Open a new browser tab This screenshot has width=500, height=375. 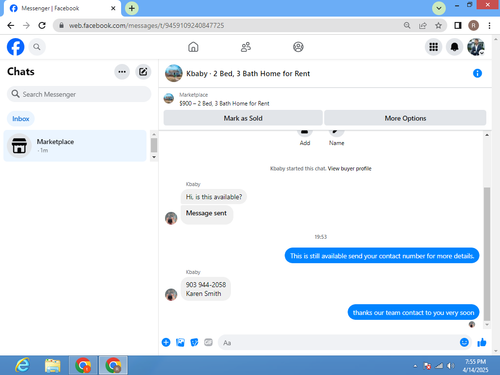[x=132, y=8]
